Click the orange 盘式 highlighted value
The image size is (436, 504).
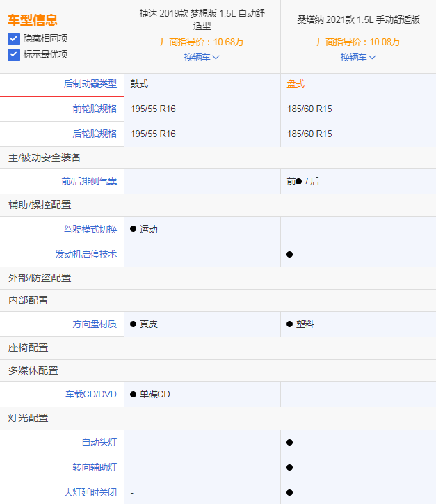click(296, 84)
